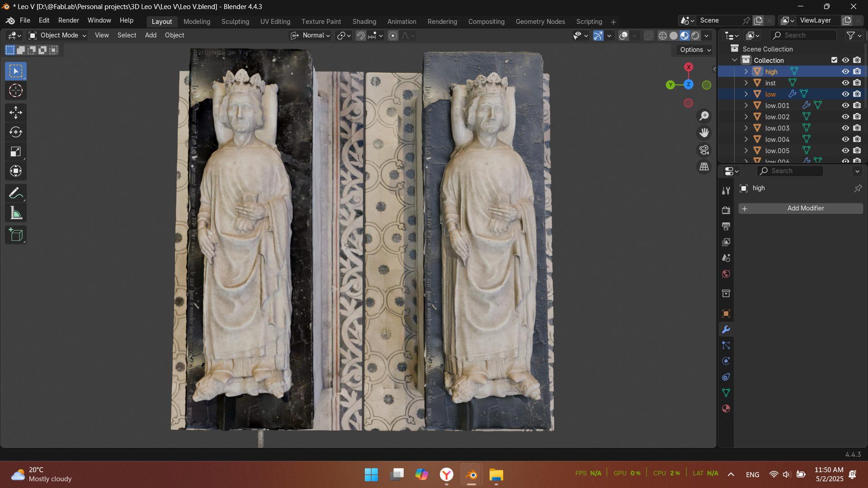The height and width of the screenshot is (488, 868).
Task: Open the File menu
Action: [x=25, y=20]
